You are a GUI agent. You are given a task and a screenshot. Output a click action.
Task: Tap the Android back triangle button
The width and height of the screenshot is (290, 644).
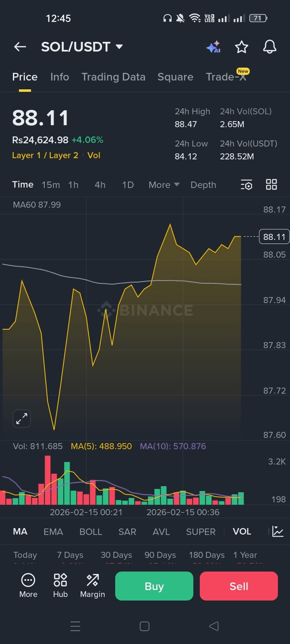click(214, 626)
